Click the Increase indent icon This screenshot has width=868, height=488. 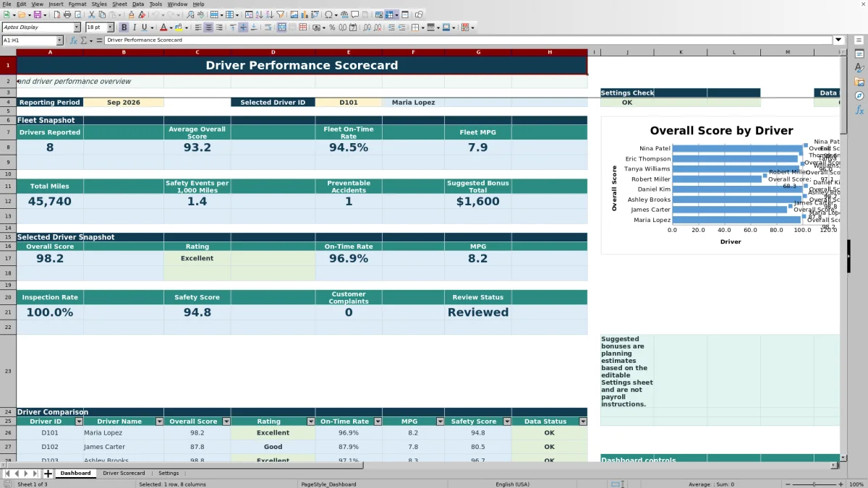[391, 27]
